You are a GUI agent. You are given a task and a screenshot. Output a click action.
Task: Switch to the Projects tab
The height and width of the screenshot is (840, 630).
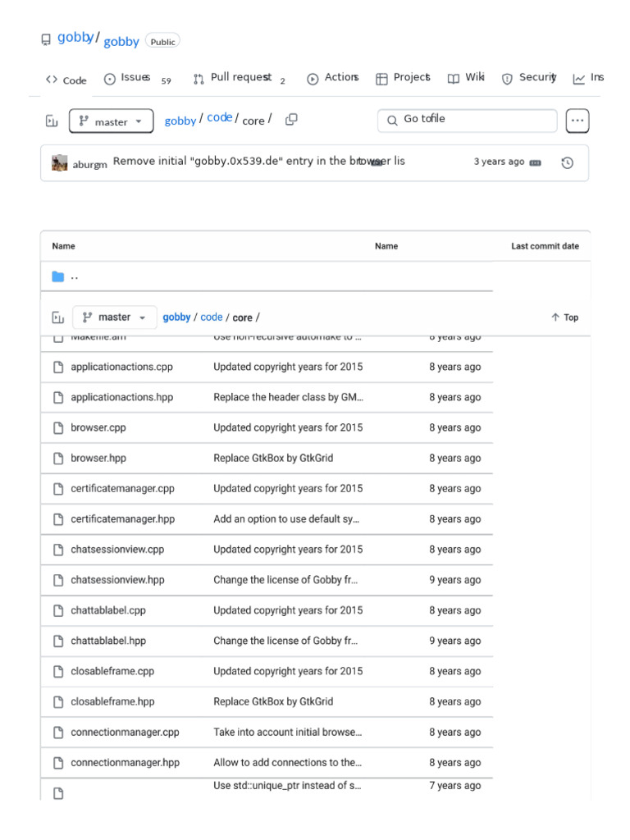coord(403,78)
